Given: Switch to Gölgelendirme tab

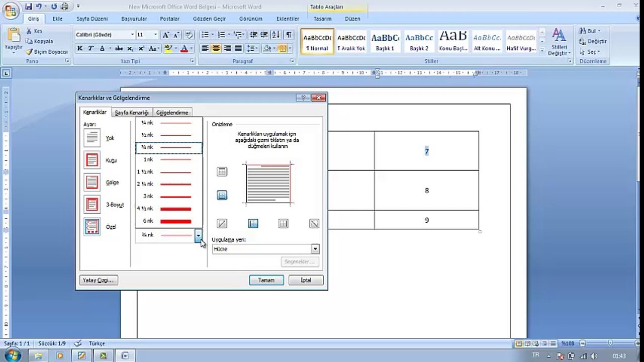Looking at the screenshot, I should tap(172, 113).
